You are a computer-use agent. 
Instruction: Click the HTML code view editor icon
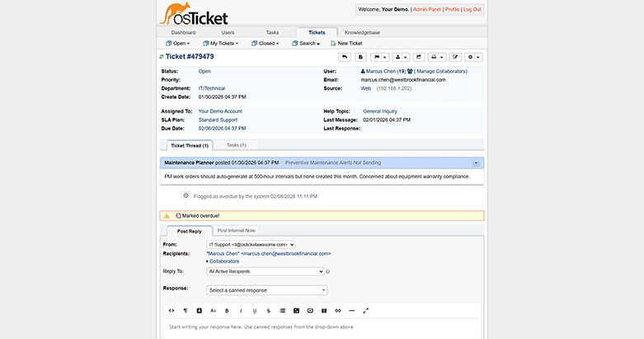pyautogui.click(x=172, y=311)
